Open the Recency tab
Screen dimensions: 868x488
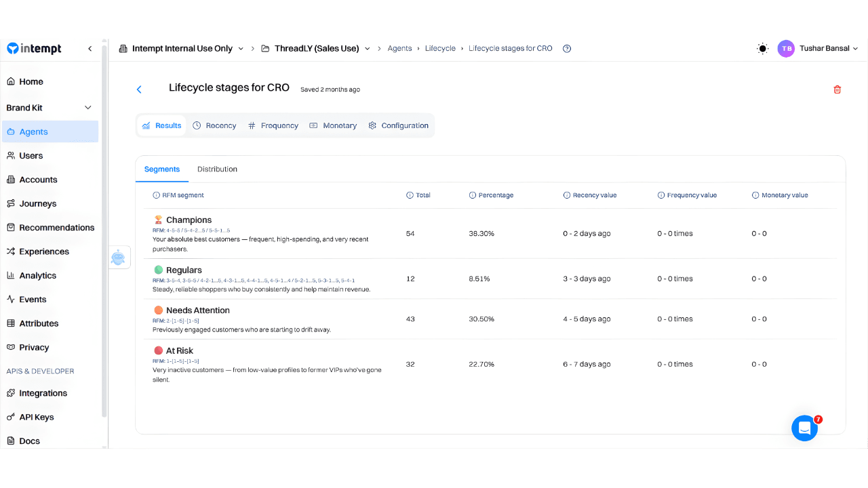(x=214, y=125)
